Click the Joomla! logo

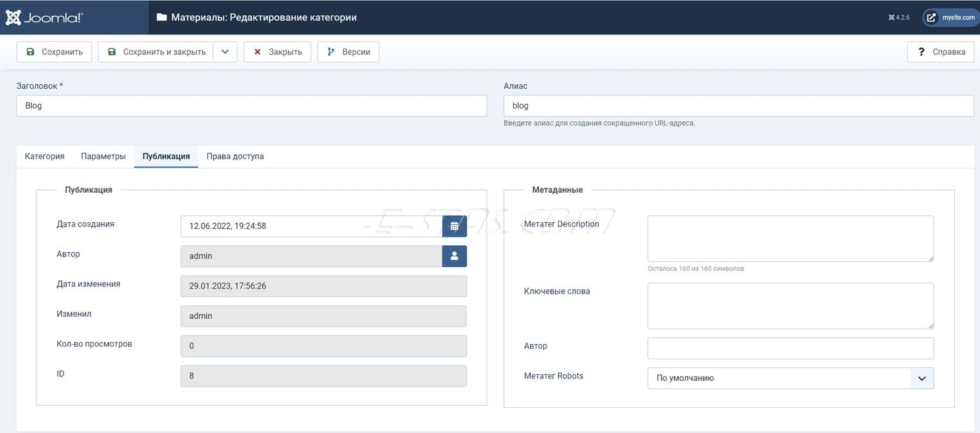[x=45, y=18]
